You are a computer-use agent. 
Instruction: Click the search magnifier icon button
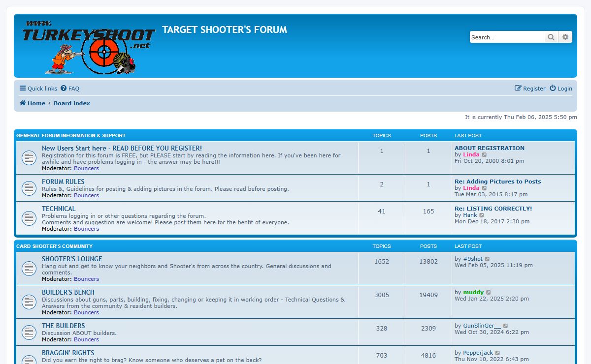[551, 37]
